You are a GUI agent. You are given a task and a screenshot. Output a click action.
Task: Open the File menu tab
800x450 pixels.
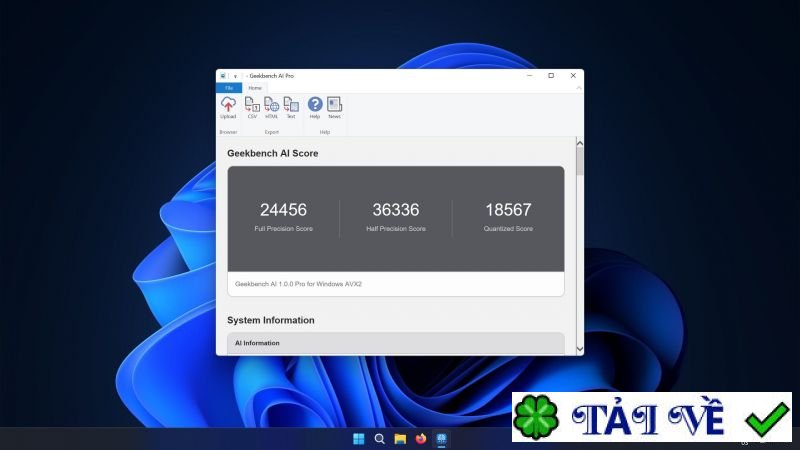(x=229, y=88)
